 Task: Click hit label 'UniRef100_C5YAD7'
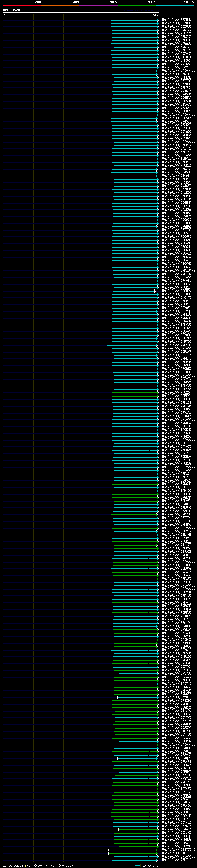pos(176,84)
